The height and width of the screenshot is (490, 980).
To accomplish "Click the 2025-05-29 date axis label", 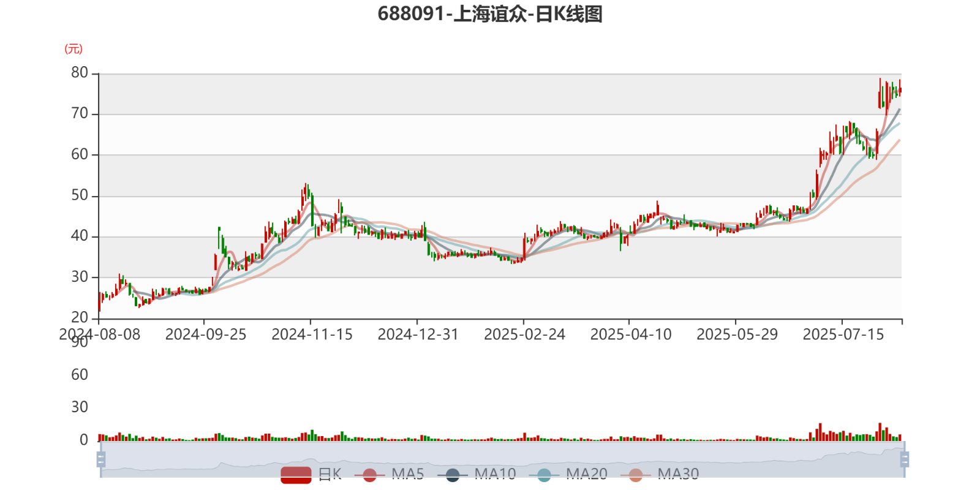I will pyautogui.click(x=737, y=334).
